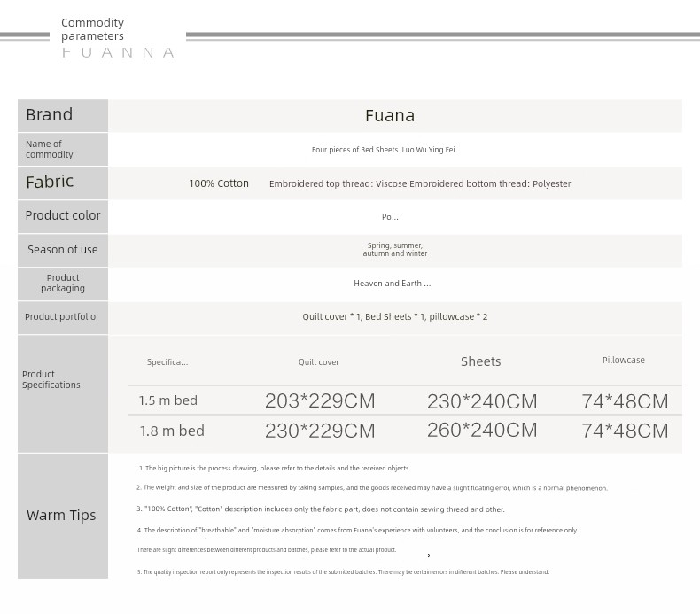Click pillowcase '74*48CM' in 1.5 m bed row

point(625,401)
